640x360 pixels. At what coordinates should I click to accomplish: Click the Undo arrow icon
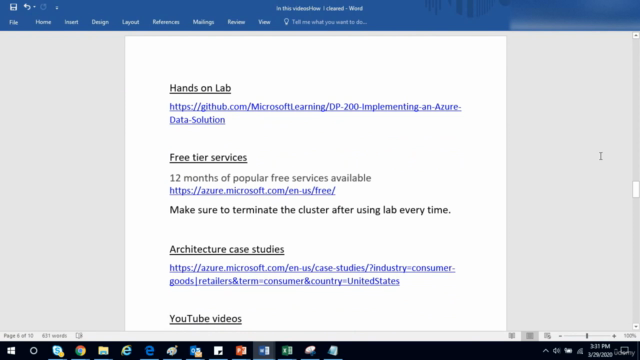(x=27, y=7)
